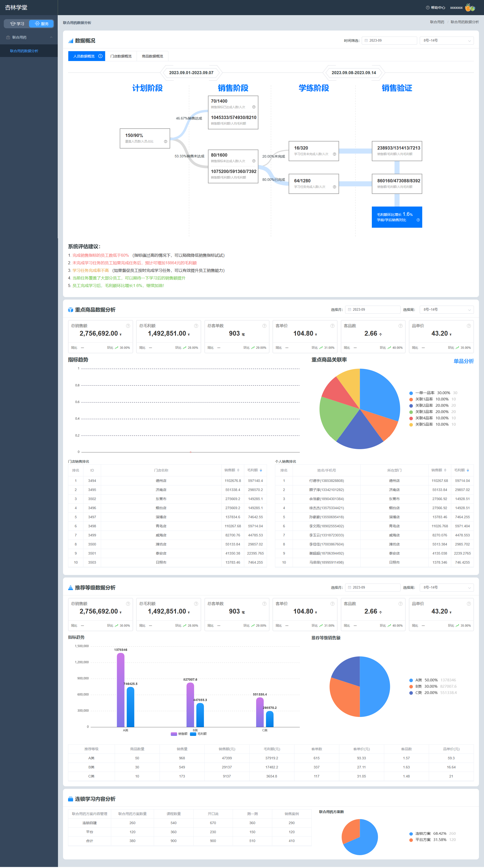The height and width of the screenshot is (868, 484).
Task: Click the 2023-09 time filter date field
Action: point(389,40)
